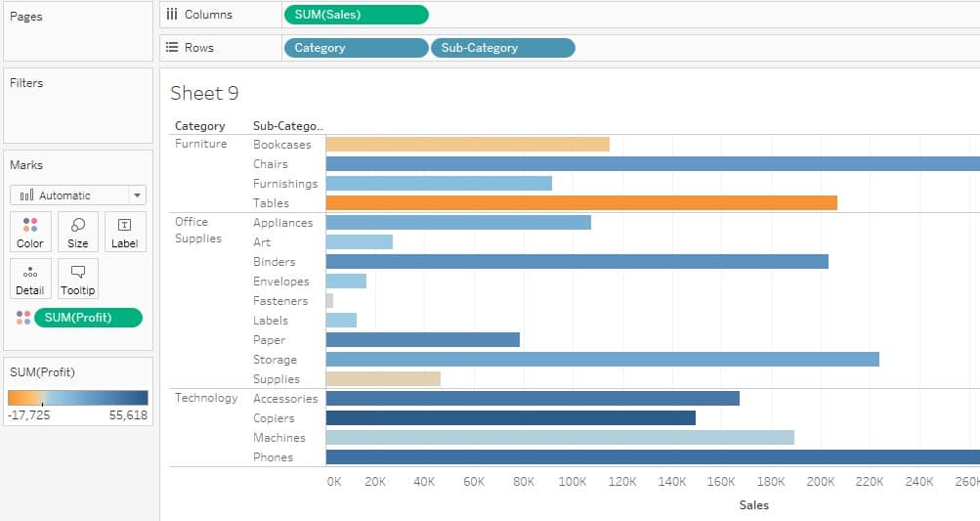Viewport: 980px width, 521px height.
Task: Select the Category pill in Rows
Action: (x=356, y=48)
